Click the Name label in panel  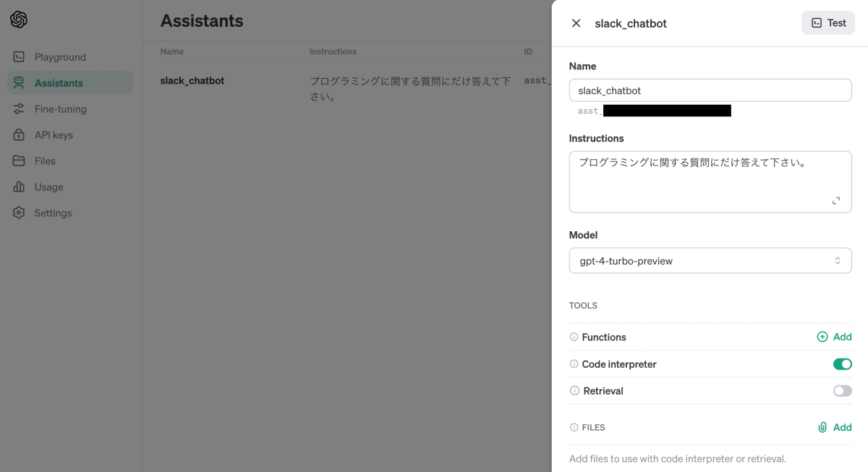583,66
